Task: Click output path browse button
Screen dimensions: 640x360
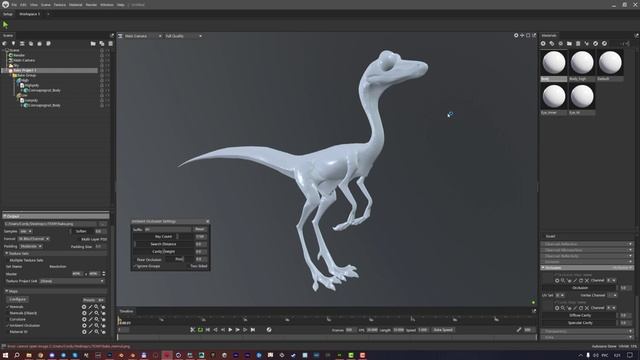Action: coord(103,224)
